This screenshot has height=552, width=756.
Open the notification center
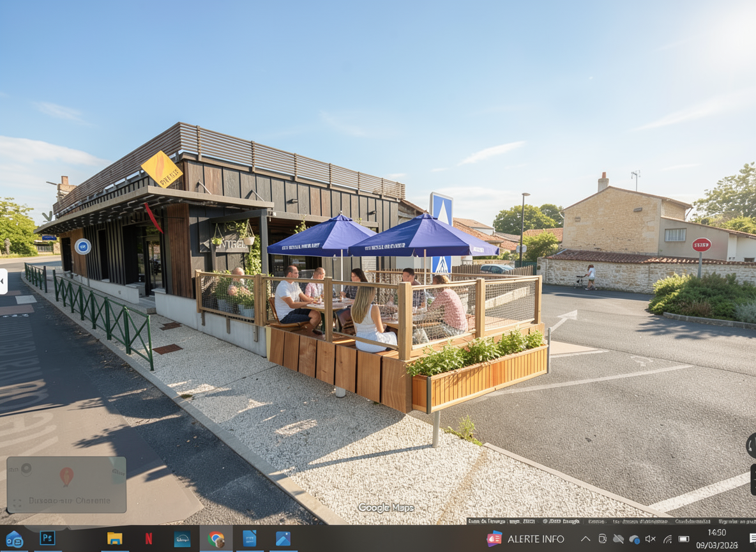752,539
